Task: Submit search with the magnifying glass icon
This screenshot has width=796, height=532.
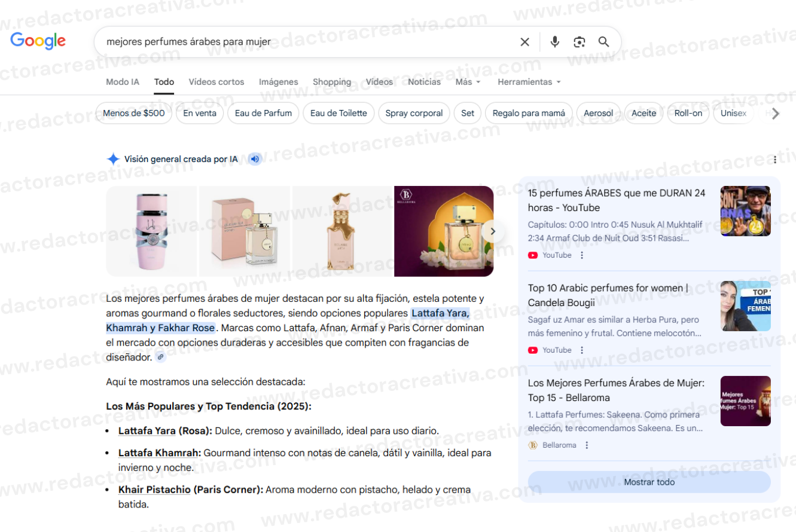Action: pyautogui.click(x=604, y=42)
